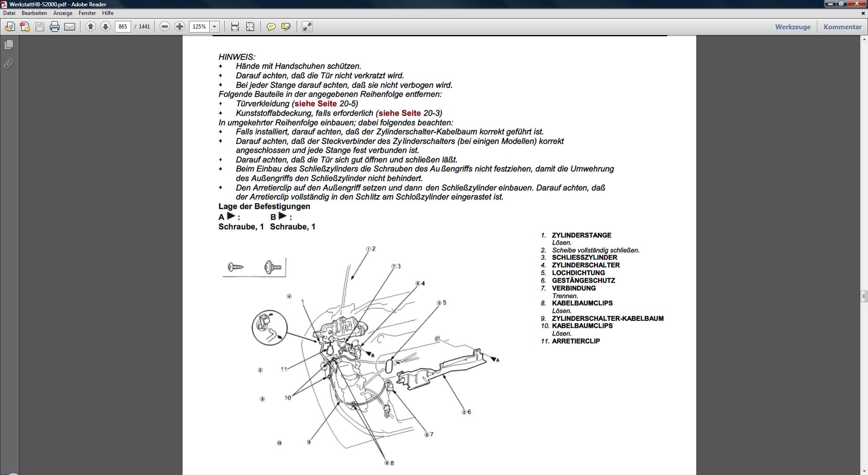Zoom out with the minus button

pyautogui.click(x=165, y=27)
